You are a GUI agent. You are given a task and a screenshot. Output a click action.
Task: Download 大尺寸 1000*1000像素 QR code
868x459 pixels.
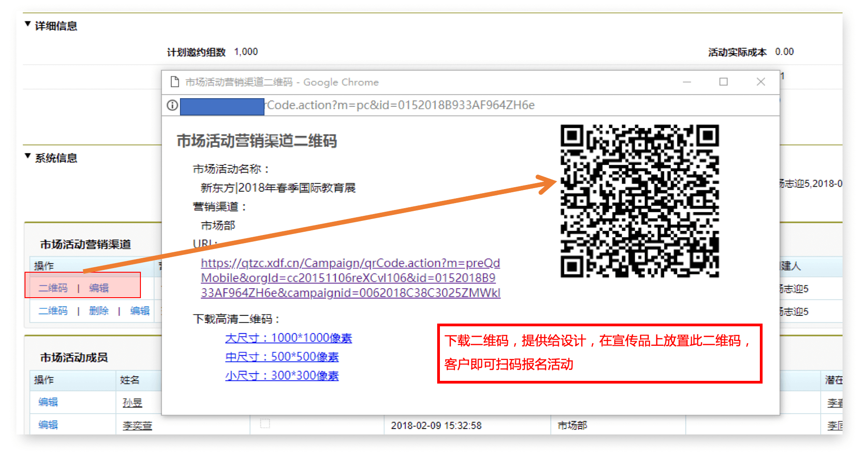click(x=289, y=338)
